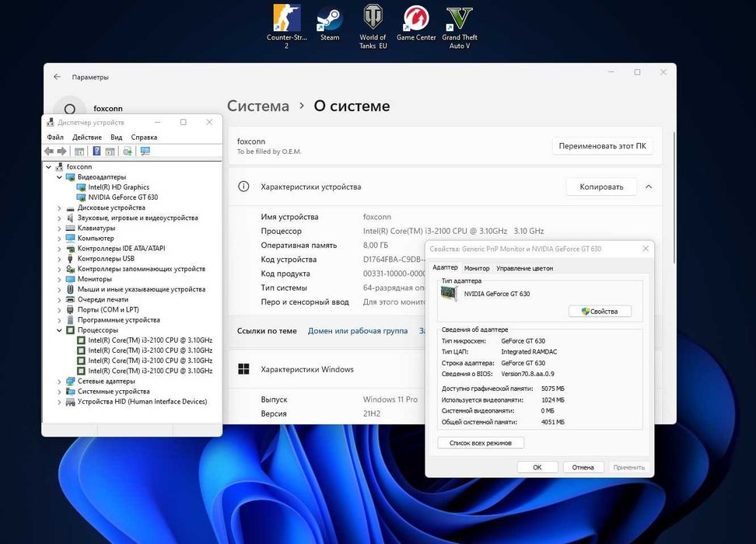Viewport: 756px width, 544px height.
Task: Click the Integrated RAMDAC value
Action: [x=529, y=352]
